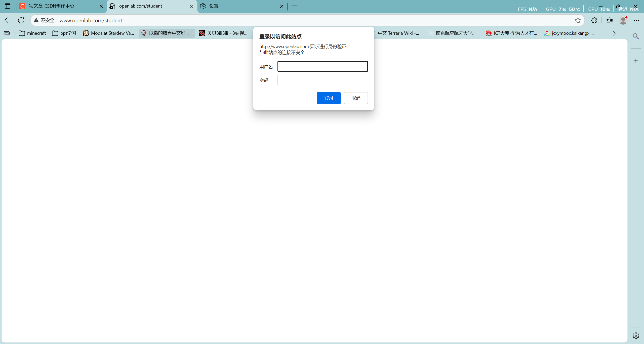Add page to favorites with star icon
Viewport: 644px width, 344px height.
[578, 20]
